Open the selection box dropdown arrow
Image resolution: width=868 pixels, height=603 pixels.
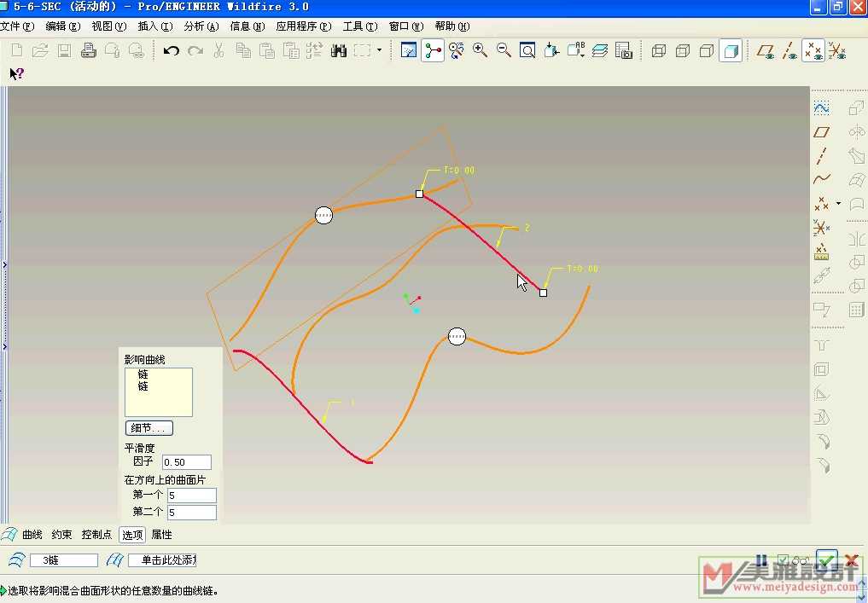[379, 49]
